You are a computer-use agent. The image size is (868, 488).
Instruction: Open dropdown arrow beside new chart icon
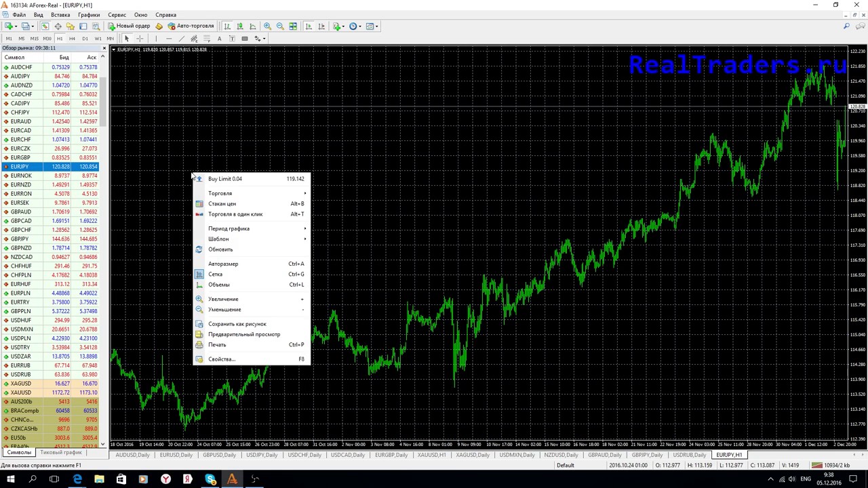[x=16, y=26]
